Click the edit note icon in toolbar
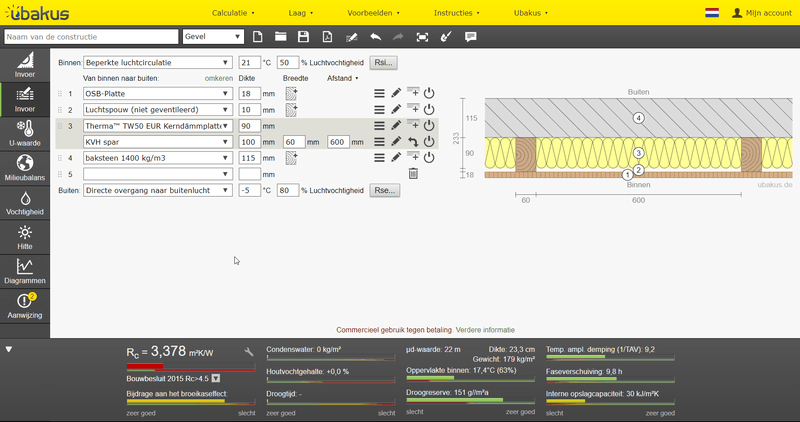Viewport: 800px width, 422px height. pos(352,37)
